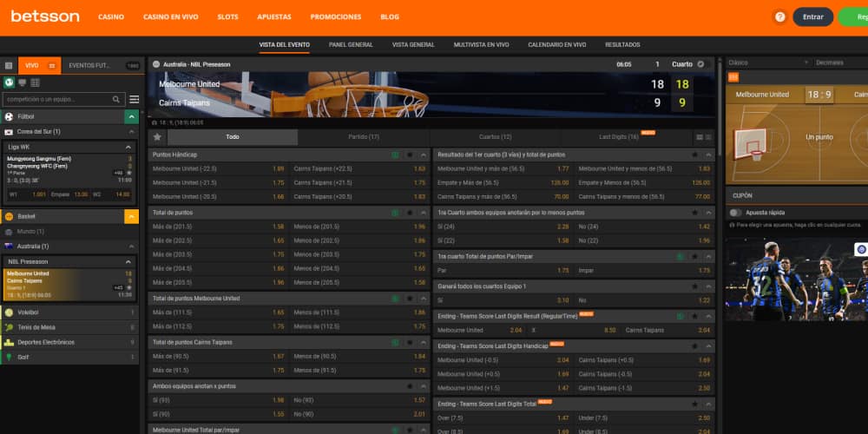The width and height of the screenshot is (868, 434).
Task: Click the hamburger menu icon beside search
Action: click(x=135, y=100)
